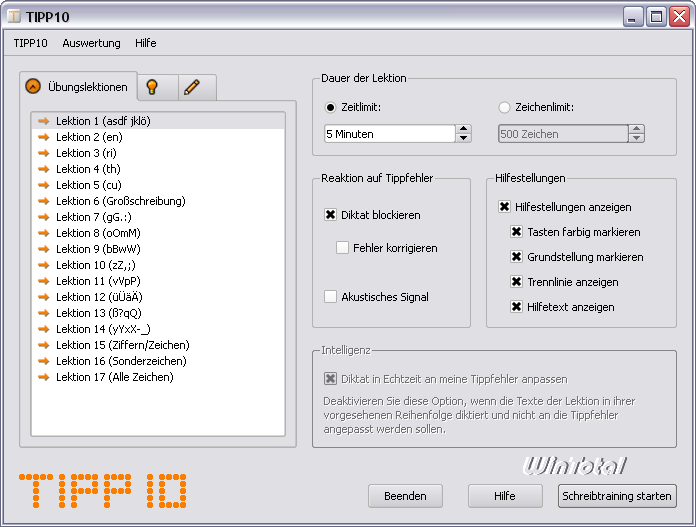Open the Hilfe menu in menu bar

coord(146,43)
